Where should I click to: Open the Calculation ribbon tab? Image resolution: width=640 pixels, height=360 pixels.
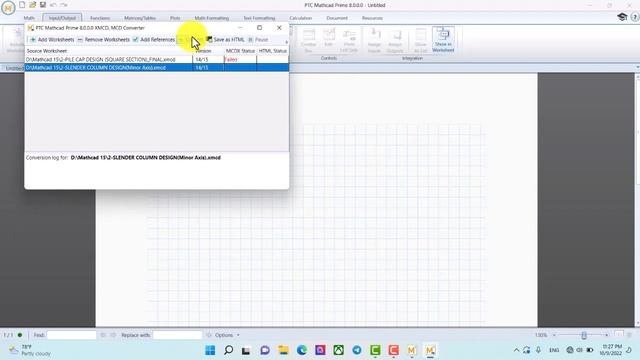pyautogui.click(x=300, y=18)
